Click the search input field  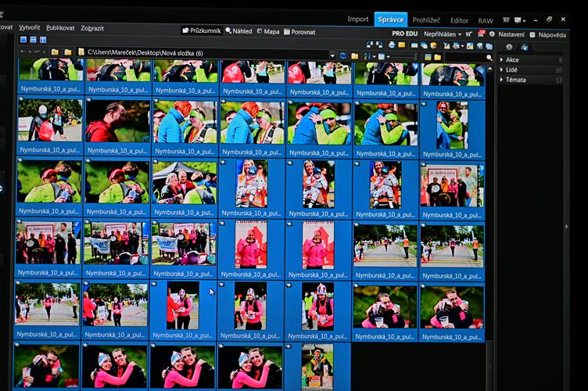pyautogui.click(x=465, y=57)
